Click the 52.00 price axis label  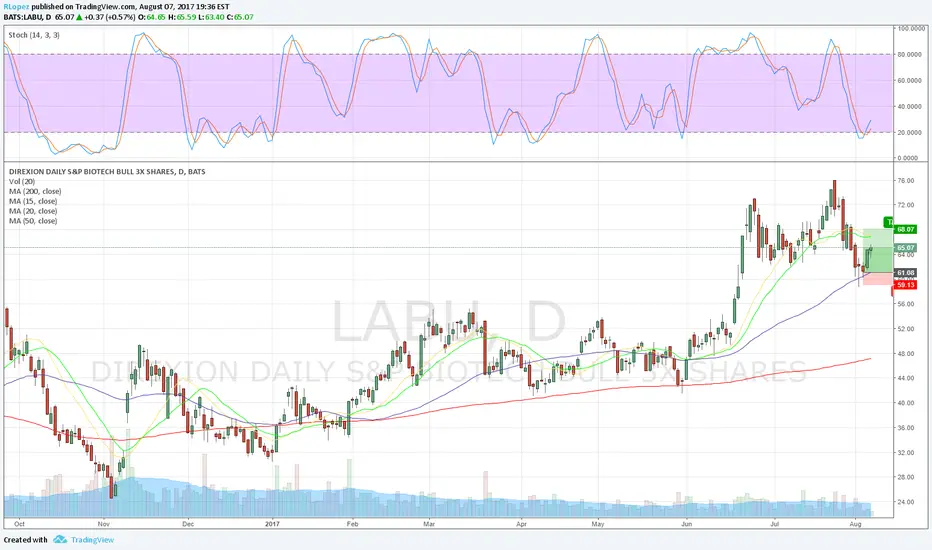tap(906, 329)
